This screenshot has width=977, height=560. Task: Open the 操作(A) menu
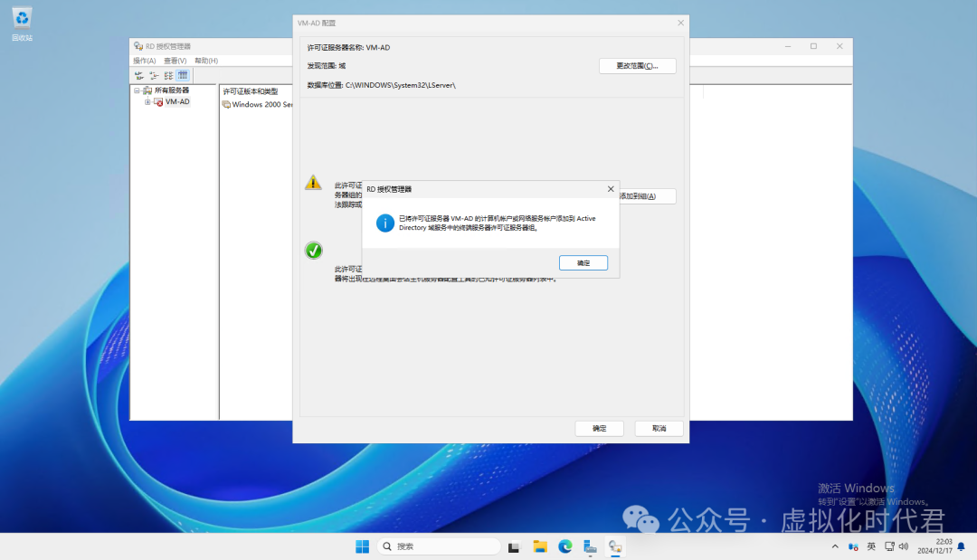click(144, 61)
